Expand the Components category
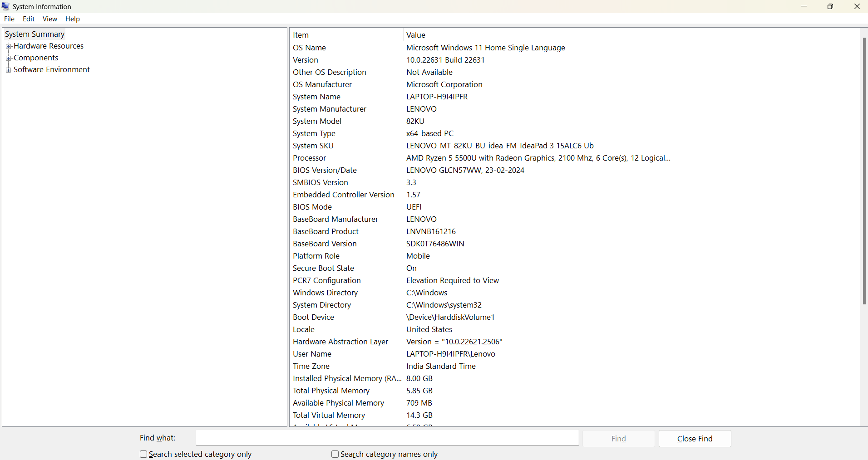Viewport: 868px width, 460px height. click(9, 58)
